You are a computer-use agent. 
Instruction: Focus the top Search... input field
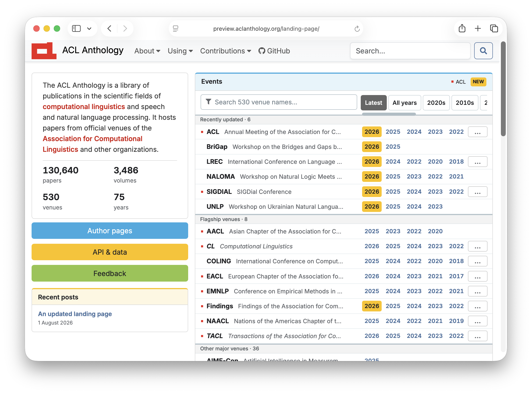pos(410,51)
